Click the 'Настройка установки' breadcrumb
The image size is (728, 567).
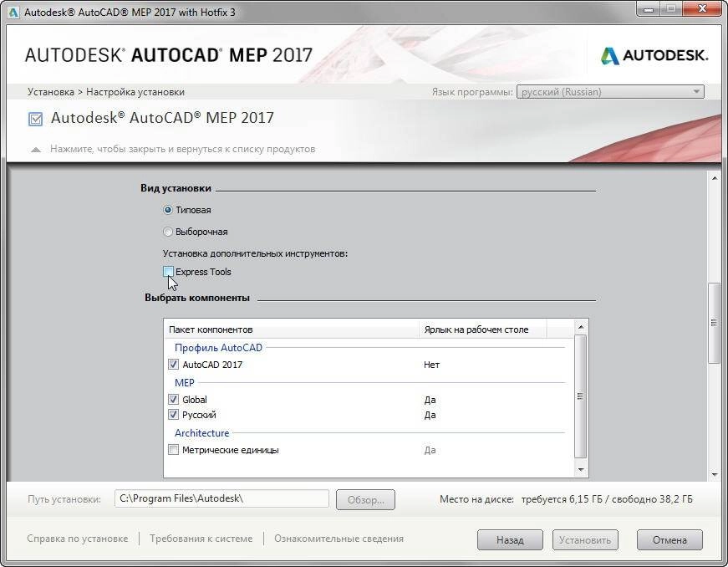(135, 92)
